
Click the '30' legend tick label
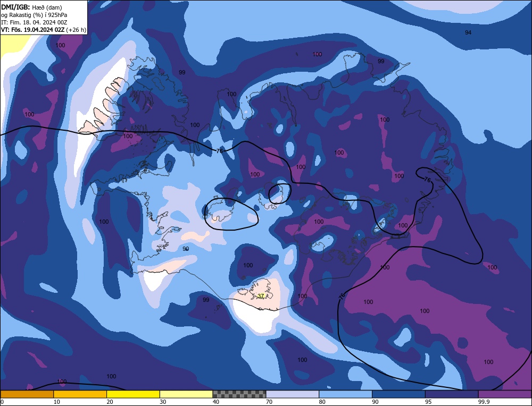tap(163, 402)
